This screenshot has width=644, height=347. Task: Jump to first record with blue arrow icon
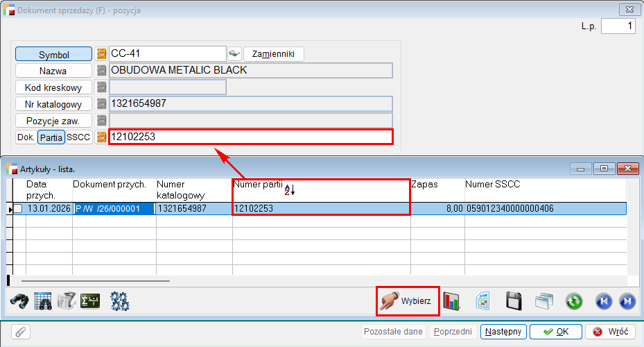tap(604, 301)
